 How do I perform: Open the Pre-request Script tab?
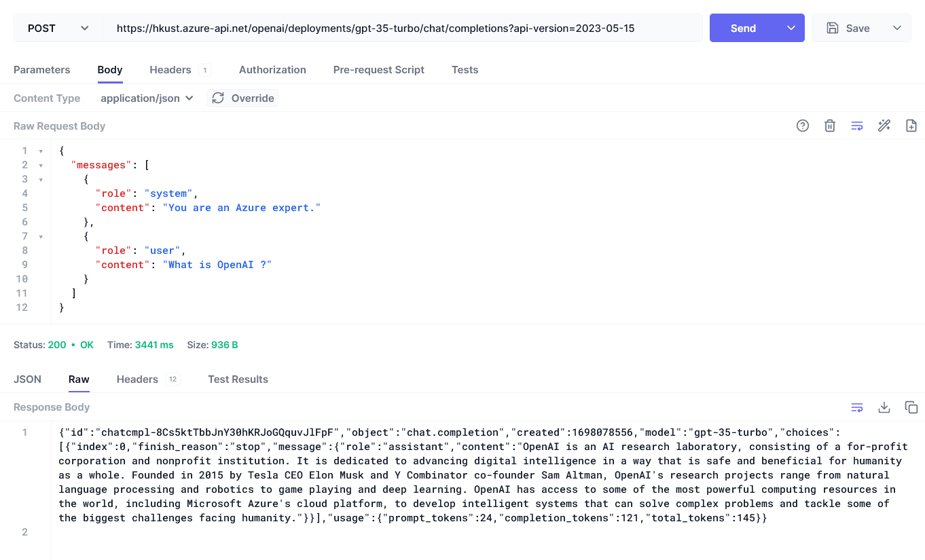pyautogui.click(x=378, y=69)
